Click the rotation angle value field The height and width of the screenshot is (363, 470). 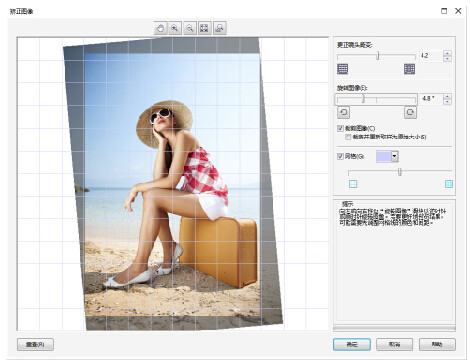coord(431,99)
